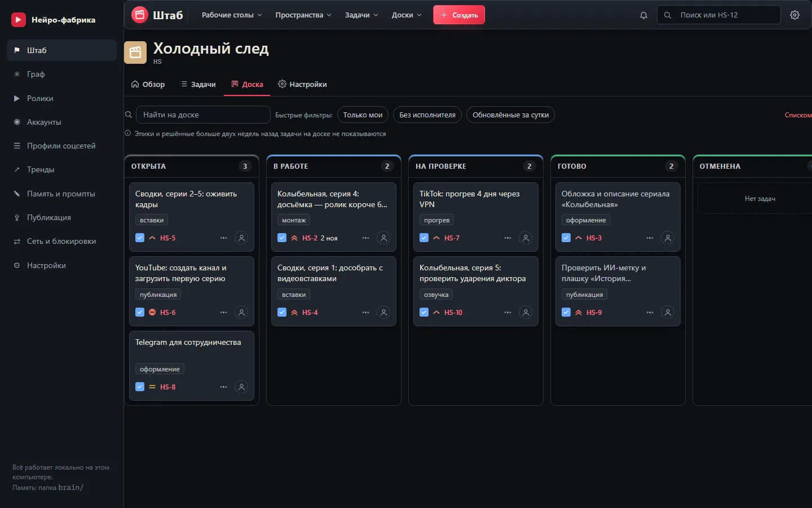The image size is (812, 508).
Task: Assign a user on card HS-3
Action: [668, 238]
